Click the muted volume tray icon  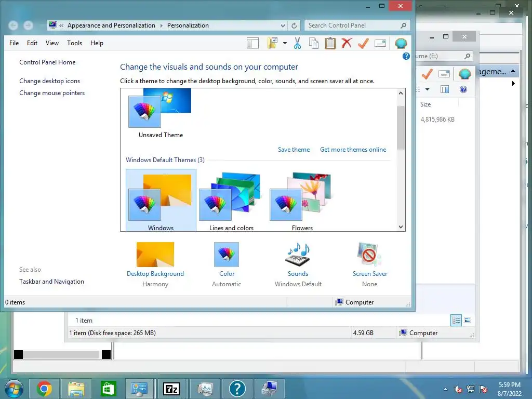tap(458, 390)
